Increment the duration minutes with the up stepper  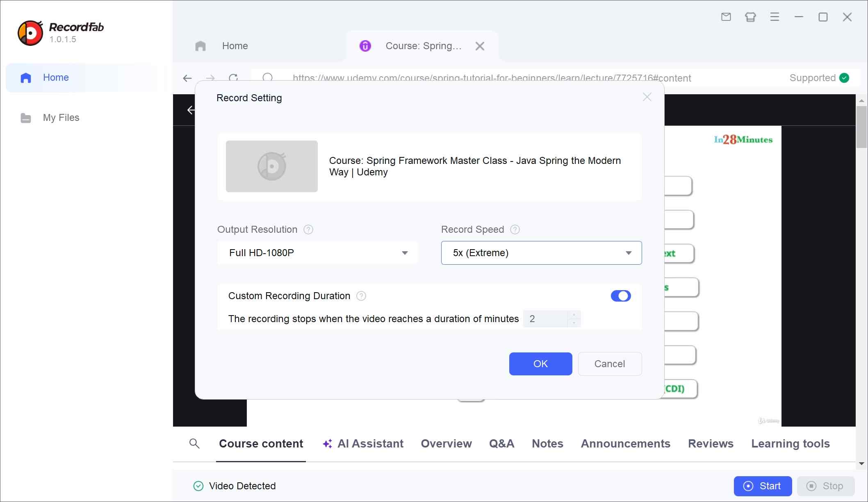(x=573, y=316)
